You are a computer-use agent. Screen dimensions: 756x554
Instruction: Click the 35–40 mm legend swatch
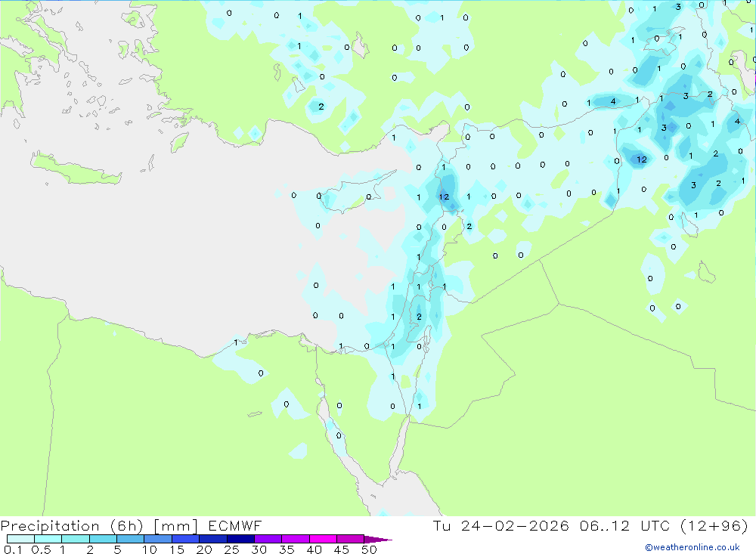[296, 539]
